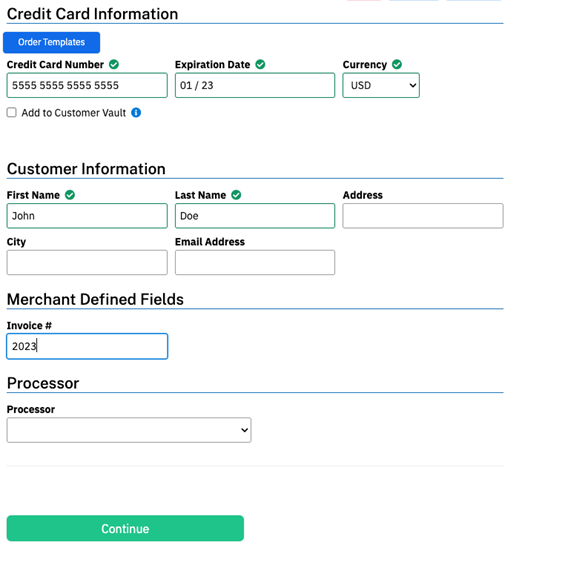Click the Currency validation checkmark icon
The image size is (588, 565).
point(397,64)
